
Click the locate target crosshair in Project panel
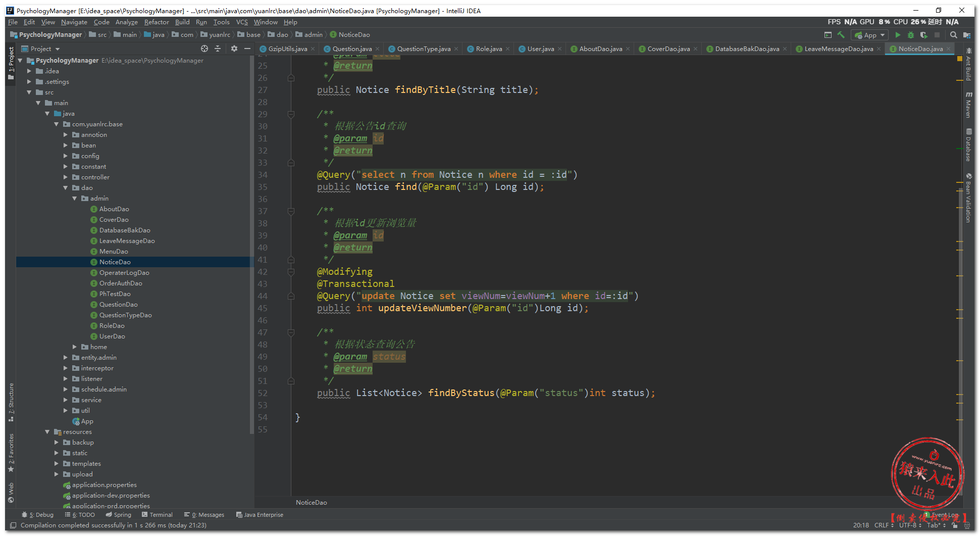(204, 48)
